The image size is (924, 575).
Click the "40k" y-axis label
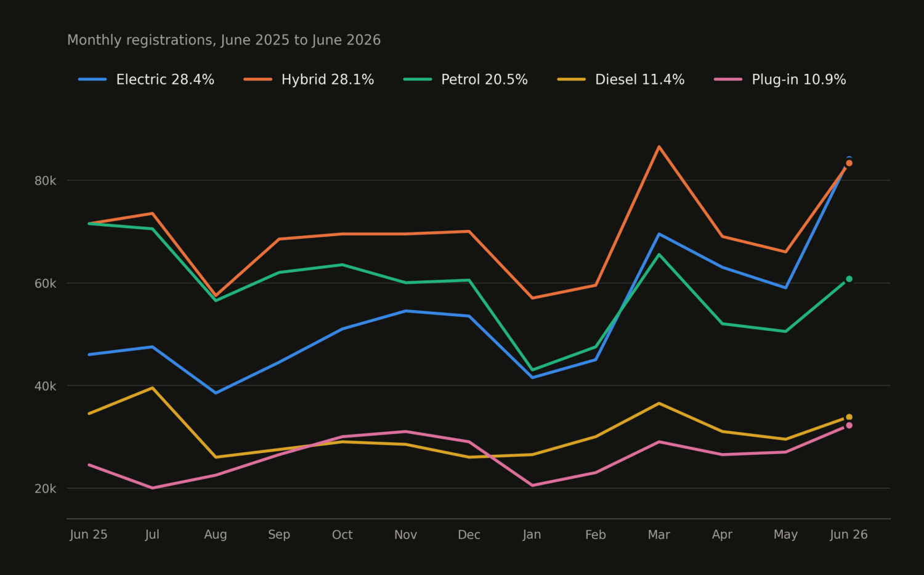(46, 386)
